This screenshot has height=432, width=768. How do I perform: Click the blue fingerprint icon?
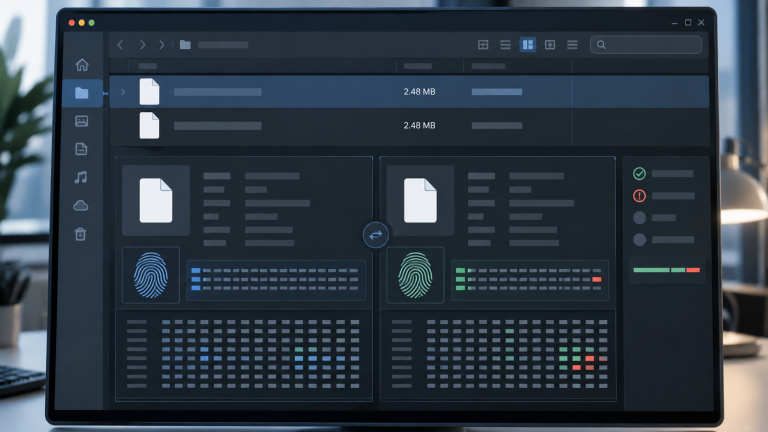click(151, 275)
